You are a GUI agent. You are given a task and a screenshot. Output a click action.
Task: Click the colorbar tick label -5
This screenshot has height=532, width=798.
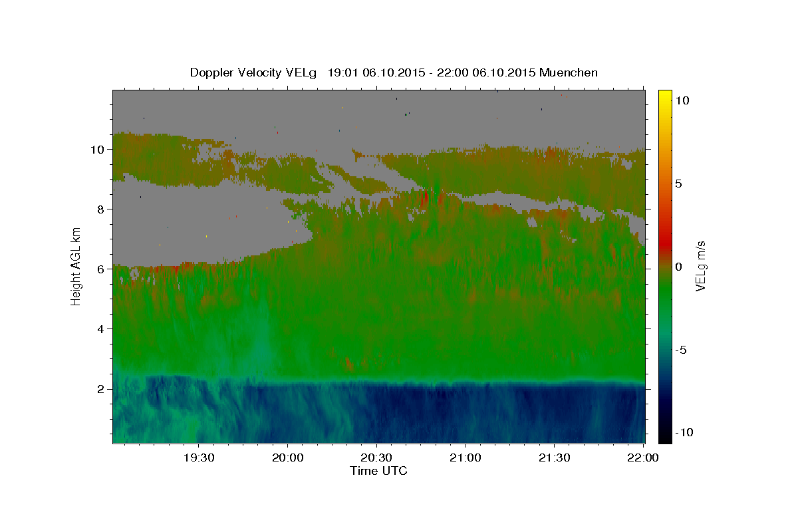(x=680, y=349)
